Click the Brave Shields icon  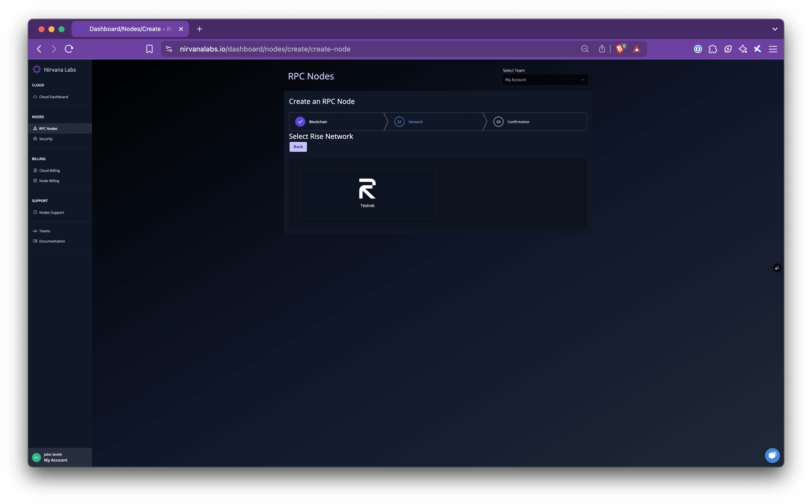620,49
